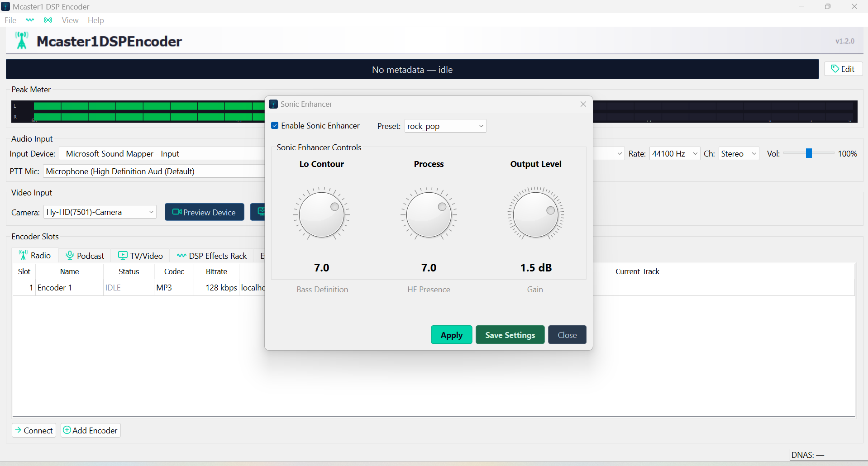Open the sample Rate 44100 Hz dropdown

674,154
